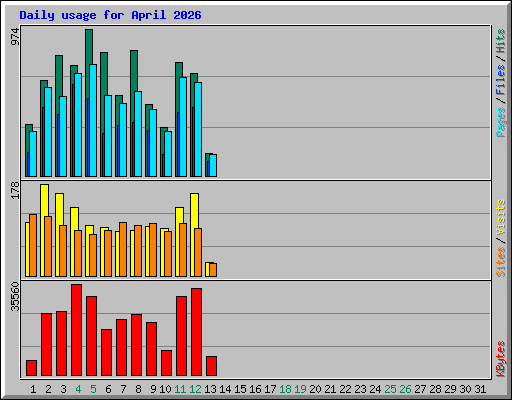512x400 pixels.
Task: Click the 974 hits axis label
Action: pyautogui.click(x=15, y=37)
